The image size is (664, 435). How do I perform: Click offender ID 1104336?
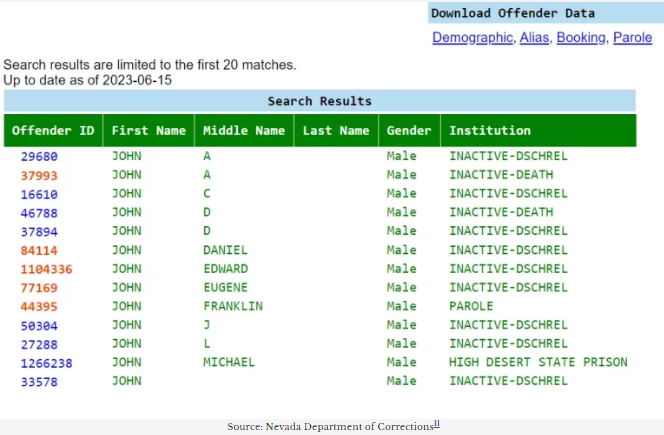pos(44,269)
